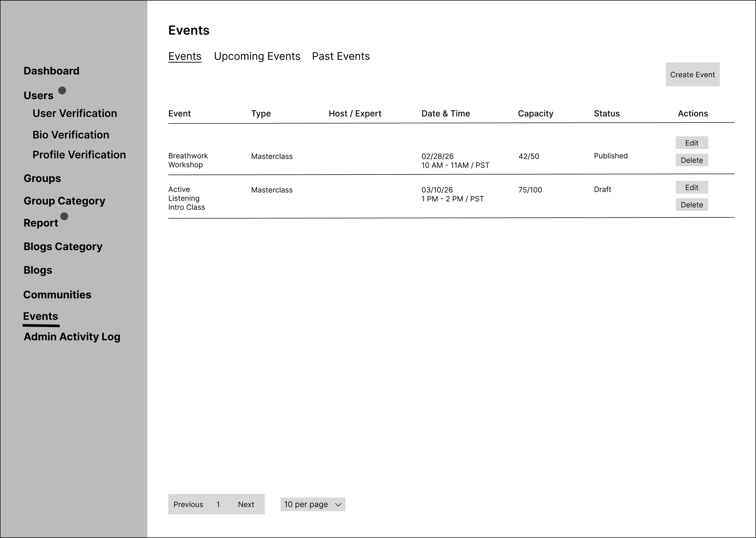Switch to the Past Events tab
Viewport: 756px width, 538px height.
(x=341, y=56)
